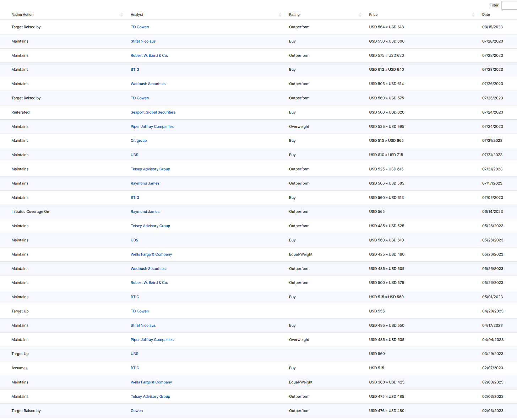Open Wedbush Securities link dated 05/26/2023

point(148,269)
